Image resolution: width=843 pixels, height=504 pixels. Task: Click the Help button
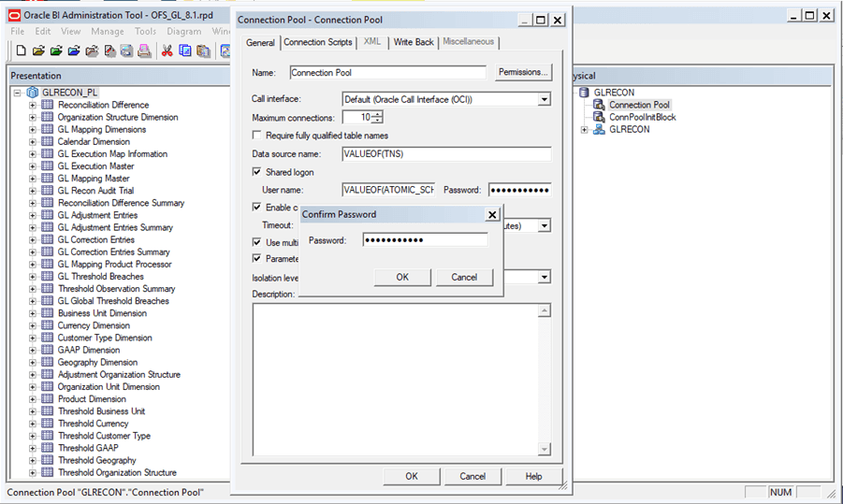(534, 476)
